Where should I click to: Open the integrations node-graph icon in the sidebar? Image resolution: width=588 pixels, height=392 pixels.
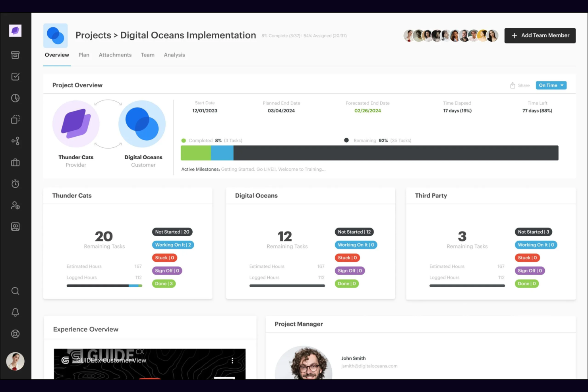point(15,141)
